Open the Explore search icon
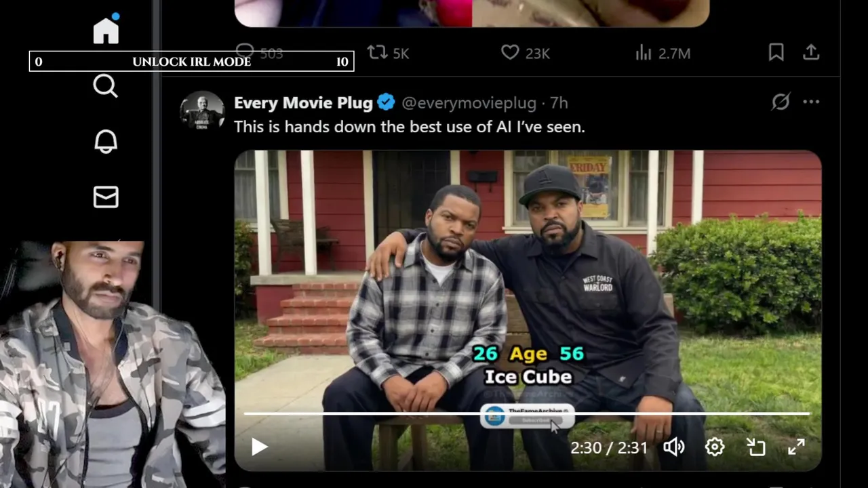 (105, 86)
